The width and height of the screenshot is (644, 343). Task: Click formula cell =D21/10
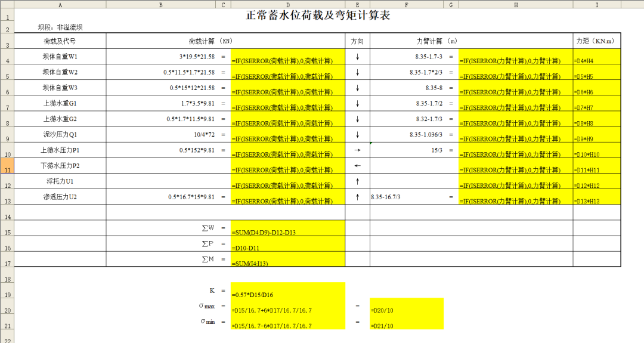coord(407,322)
